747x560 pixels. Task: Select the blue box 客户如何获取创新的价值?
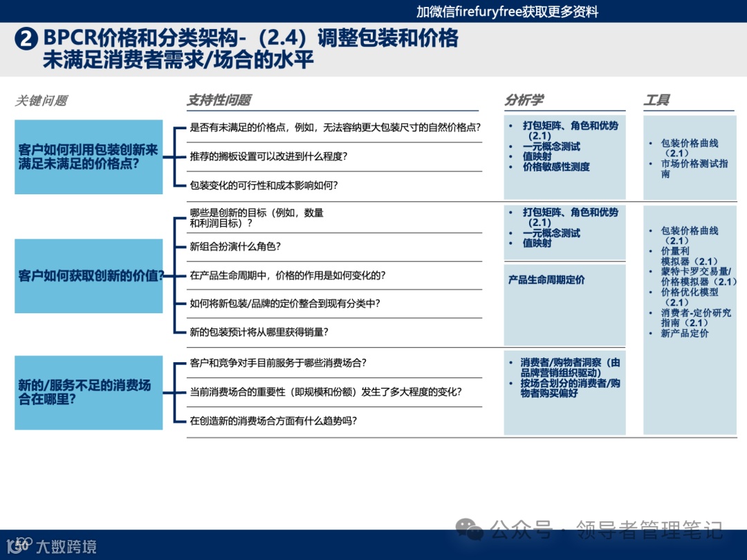[89, 276]
